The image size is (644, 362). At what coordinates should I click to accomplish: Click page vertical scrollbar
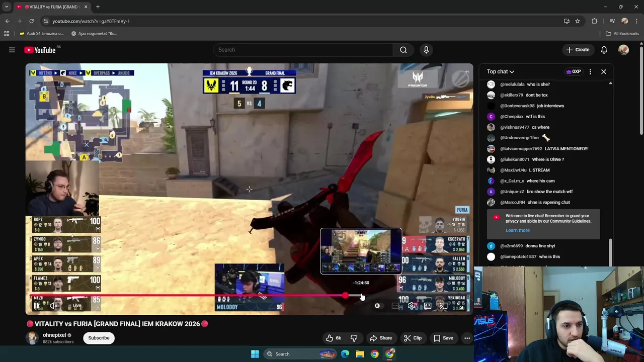[641, 90]
